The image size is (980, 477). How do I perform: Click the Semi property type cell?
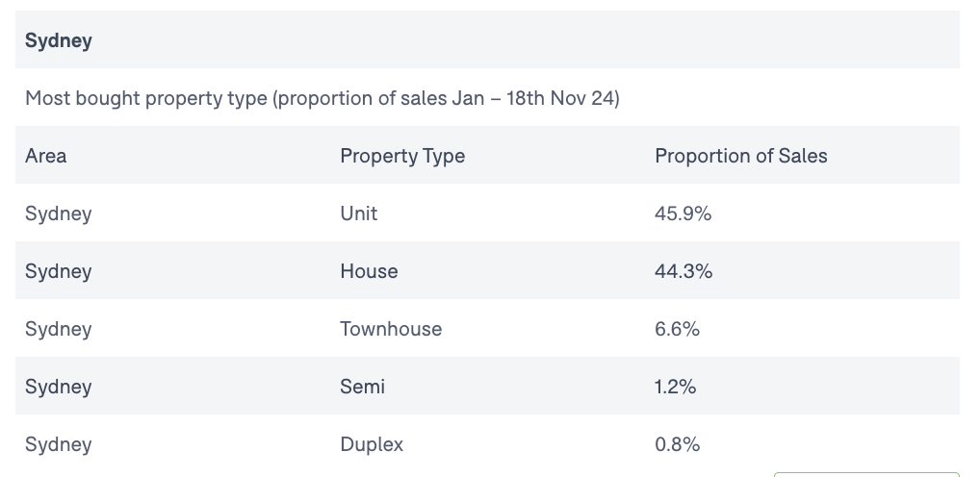click(x=362, y=387)
